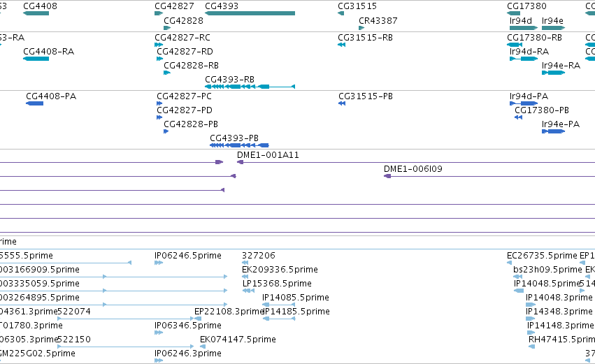Viewport: 595px width, 364px height.
Task: Open protein CG4393-PB label
Action: pos(234,138)
